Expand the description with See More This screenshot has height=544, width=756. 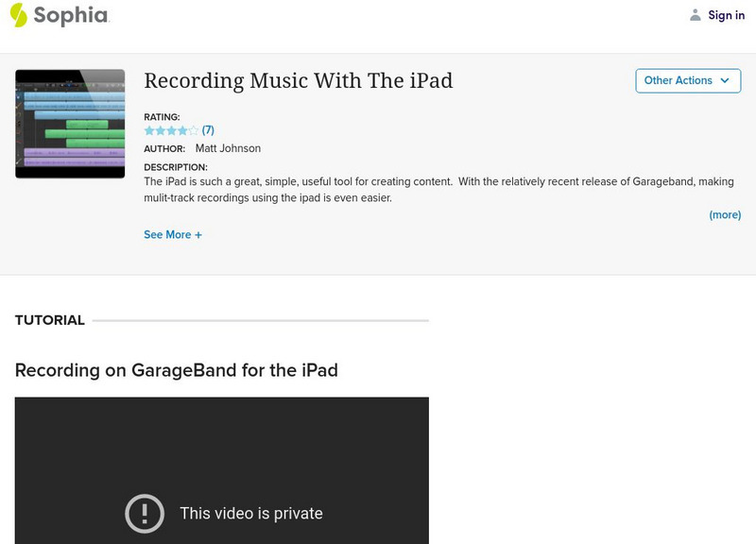[x=173, y=234]
